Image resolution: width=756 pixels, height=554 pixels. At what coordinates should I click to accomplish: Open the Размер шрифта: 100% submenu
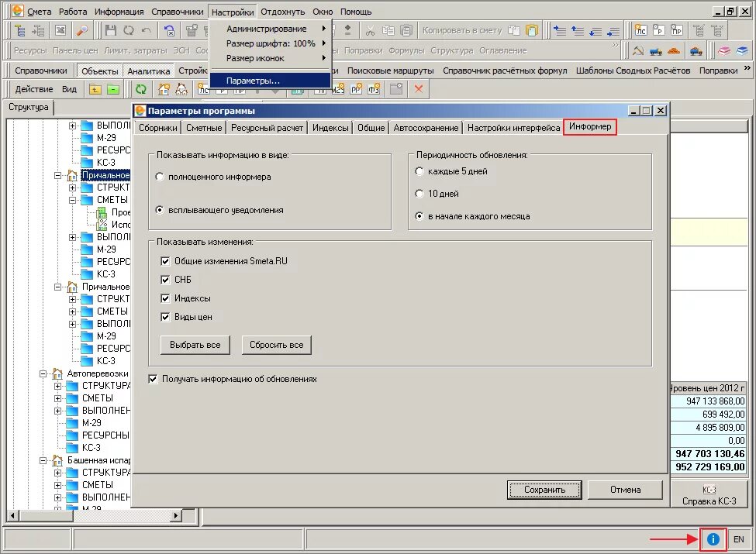pyautogui.click(x=270, y=43)
